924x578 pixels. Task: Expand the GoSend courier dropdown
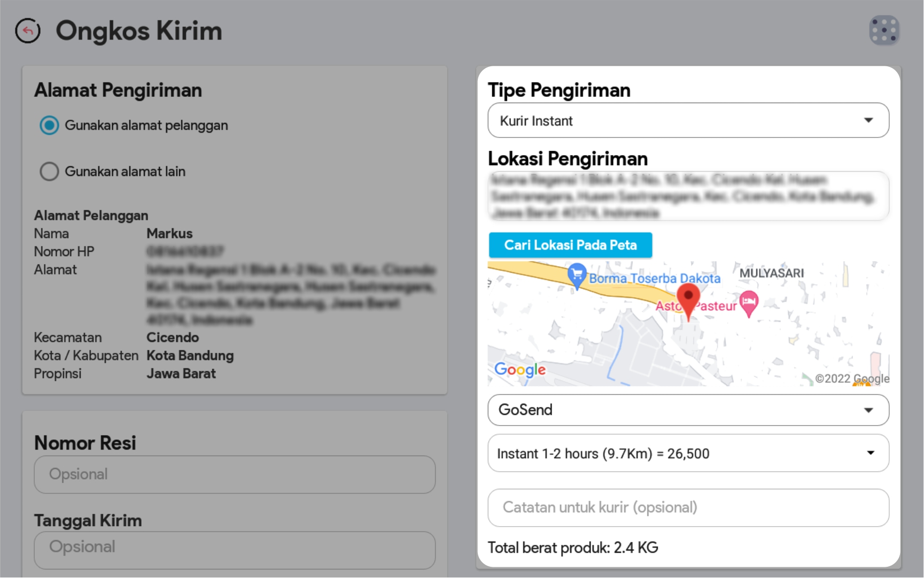[688, 410]
